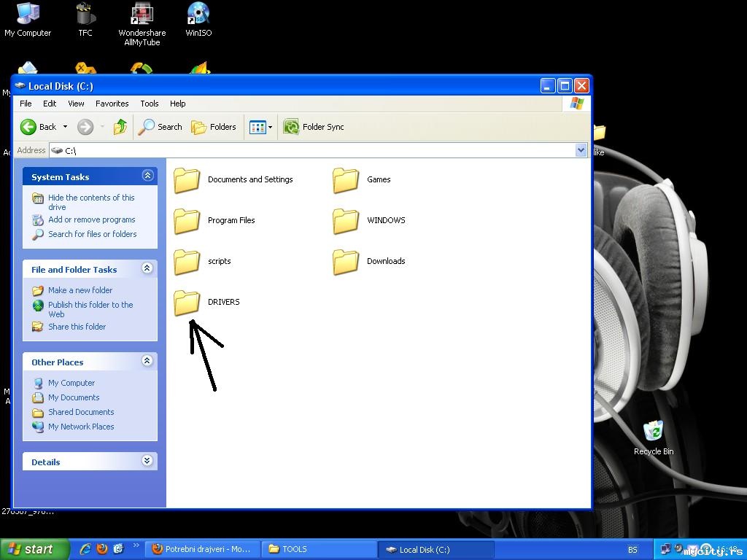The height and width of the screenshot is (560, 747).
Task: Collapse the File and Folder Tasks panel
Action: click(x=147, y=268)
